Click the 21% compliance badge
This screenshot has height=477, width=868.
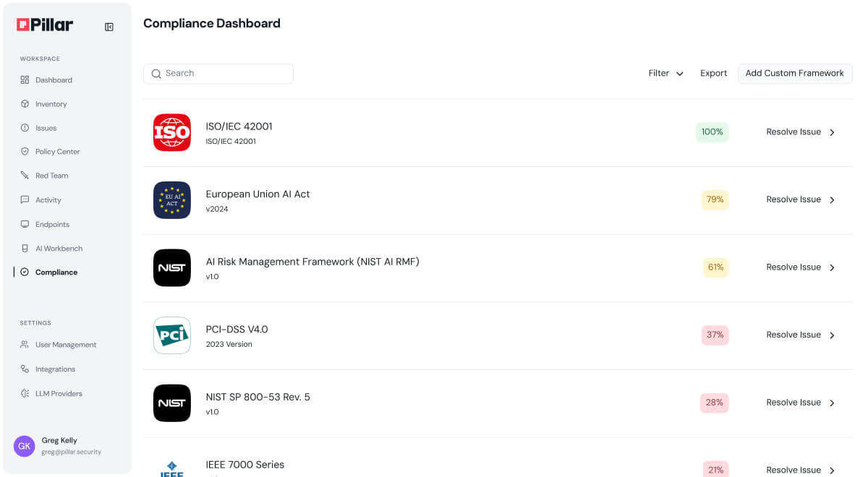click(x=716, y=470)
